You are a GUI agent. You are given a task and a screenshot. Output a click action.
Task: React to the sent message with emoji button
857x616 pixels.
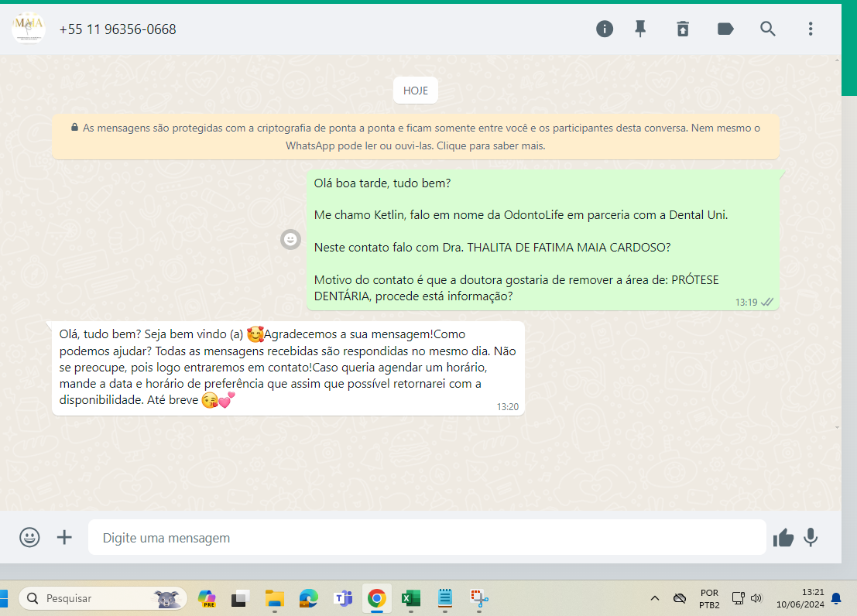[x=291, y=239]
